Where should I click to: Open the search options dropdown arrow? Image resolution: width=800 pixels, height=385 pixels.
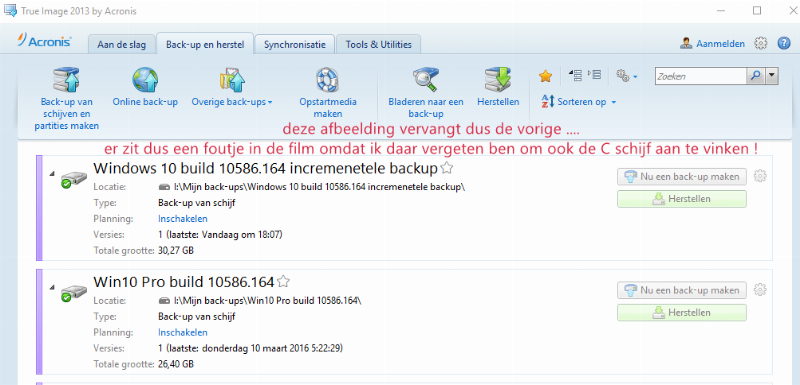tap(771, 76)
